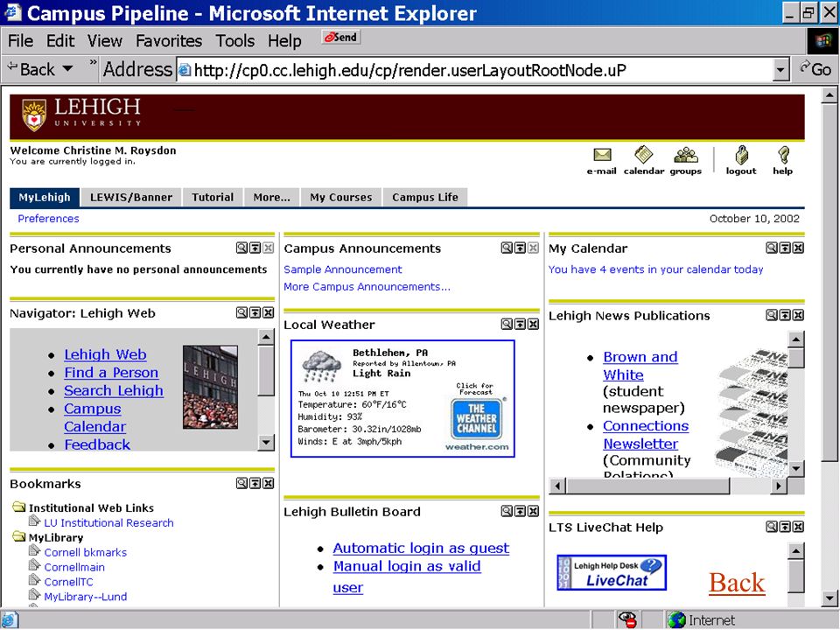Expand the toolbar overflow chevron
This screenshot has width=840, height=630.
(93, 63)
